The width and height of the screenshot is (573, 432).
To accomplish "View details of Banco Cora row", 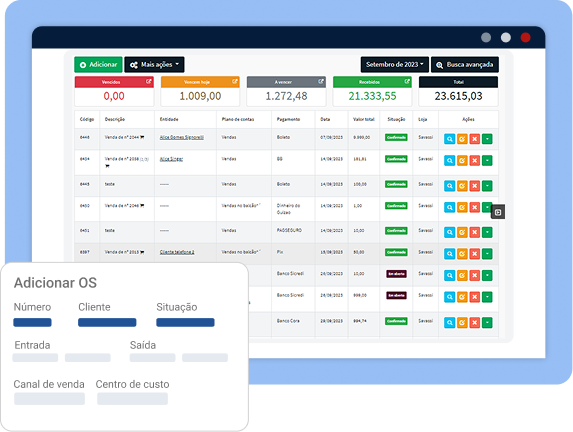I will 449,322.
